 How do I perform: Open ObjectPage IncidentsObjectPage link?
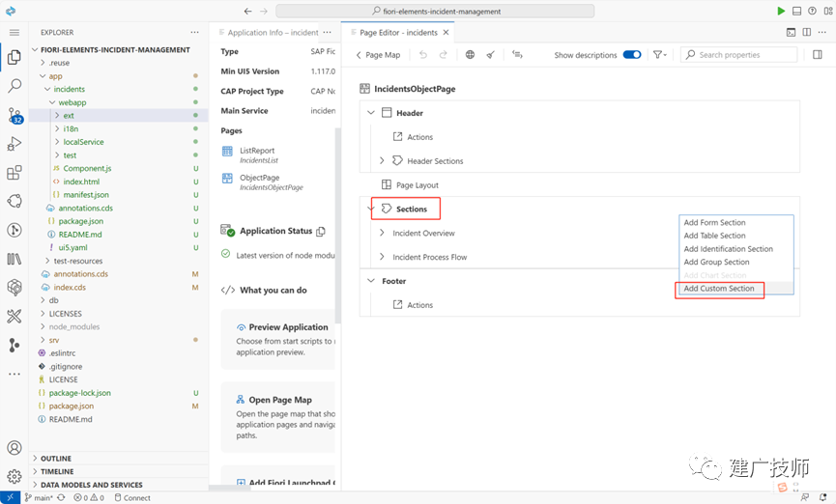coord(264,182)
